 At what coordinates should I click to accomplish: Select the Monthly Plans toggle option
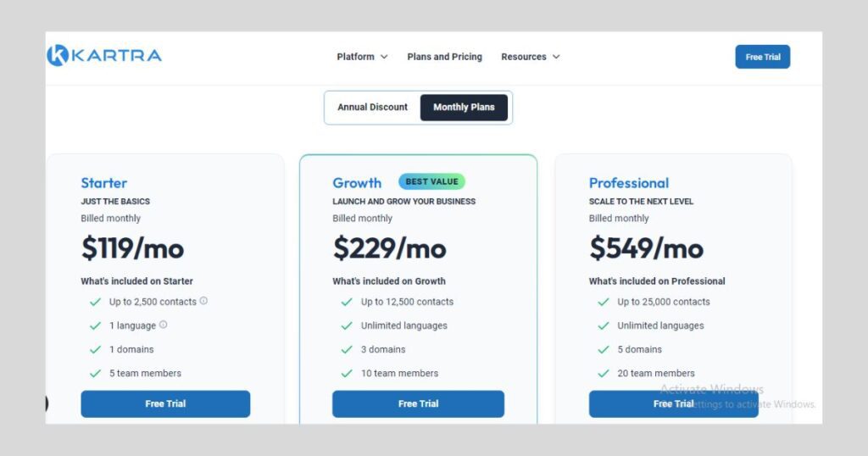coord(464,108)
